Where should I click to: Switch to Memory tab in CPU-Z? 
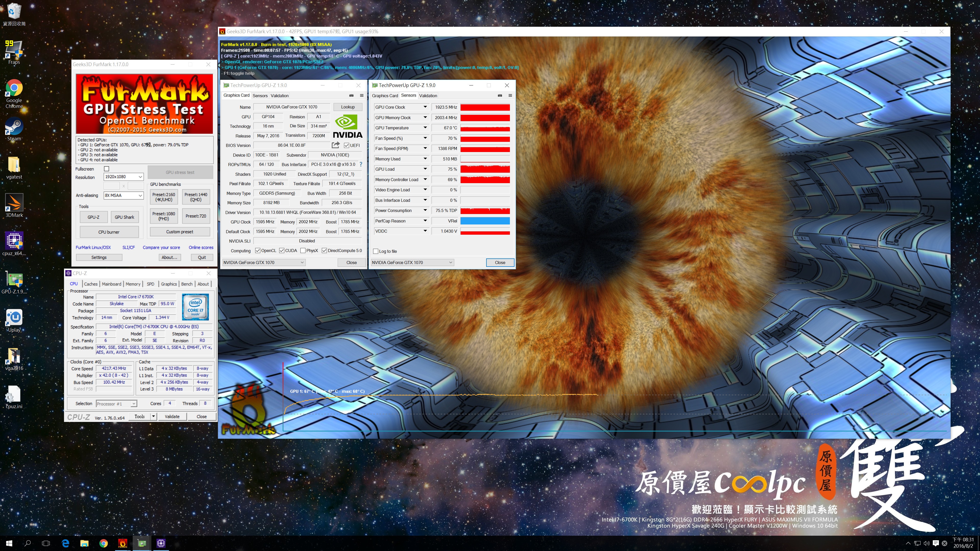[133, 284]
